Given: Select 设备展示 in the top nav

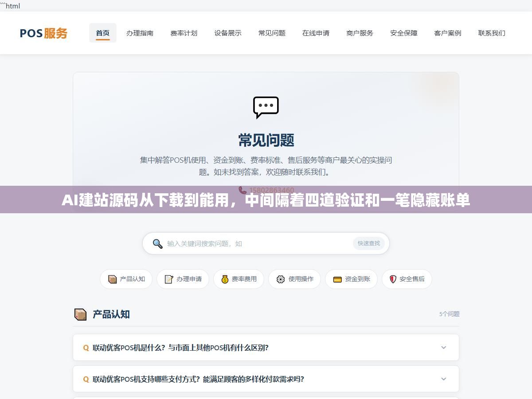Looking at the screenshot, I should [x=228, y=33].
